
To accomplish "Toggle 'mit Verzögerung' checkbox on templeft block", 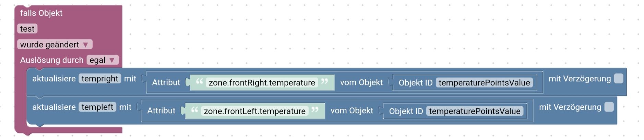I will tap(609, 107).
